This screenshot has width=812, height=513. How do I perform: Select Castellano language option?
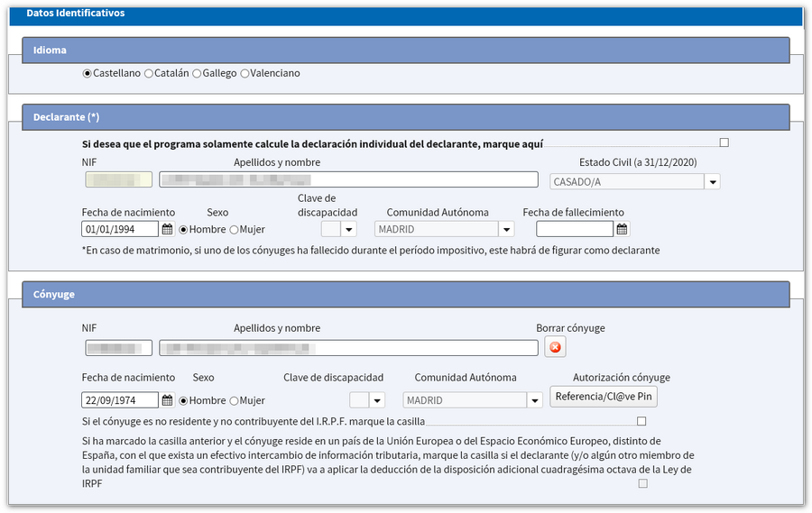pos(88,73)
